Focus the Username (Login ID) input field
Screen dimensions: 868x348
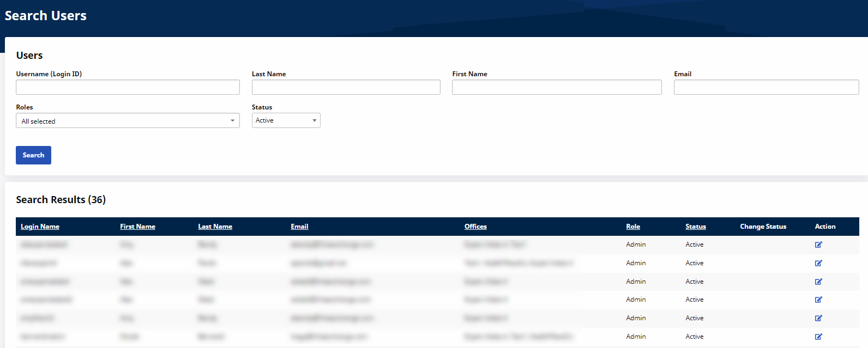(x=128, y=87)
